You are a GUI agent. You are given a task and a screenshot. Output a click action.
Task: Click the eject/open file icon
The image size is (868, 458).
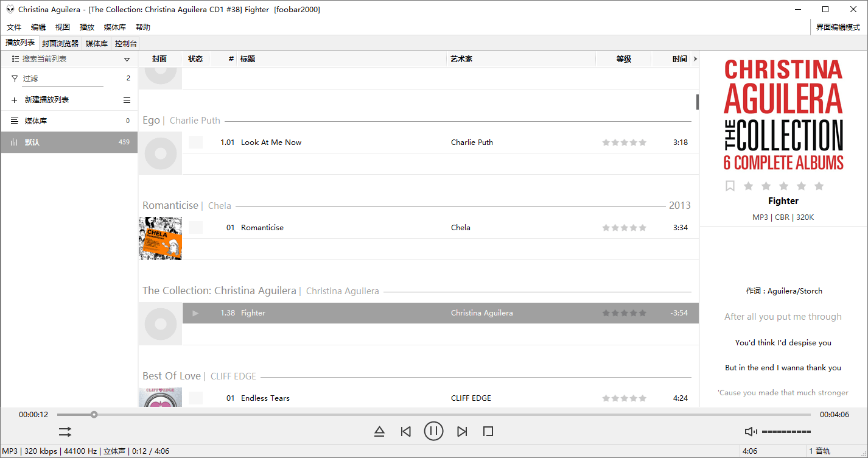[379, 431]
